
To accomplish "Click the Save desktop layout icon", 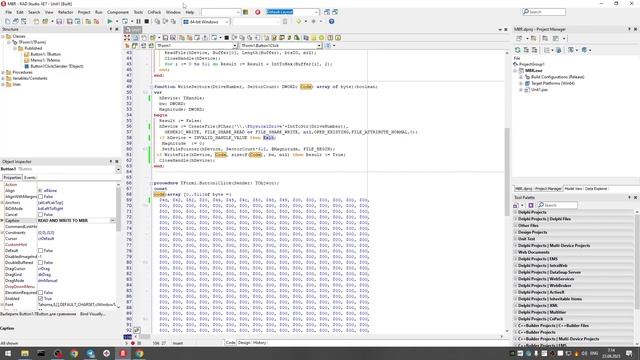I will pos(327,12).
